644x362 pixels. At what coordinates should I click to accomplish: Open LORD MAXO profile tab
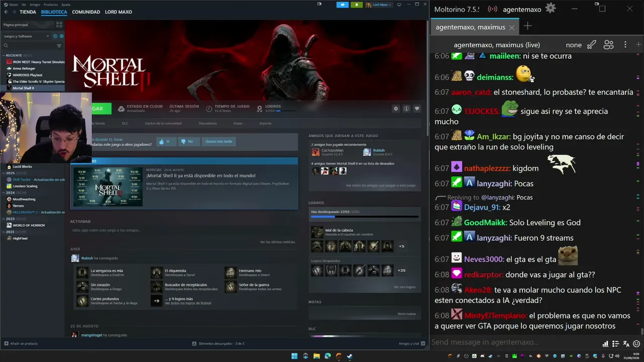pyautogui.click(x=118, y=12)
